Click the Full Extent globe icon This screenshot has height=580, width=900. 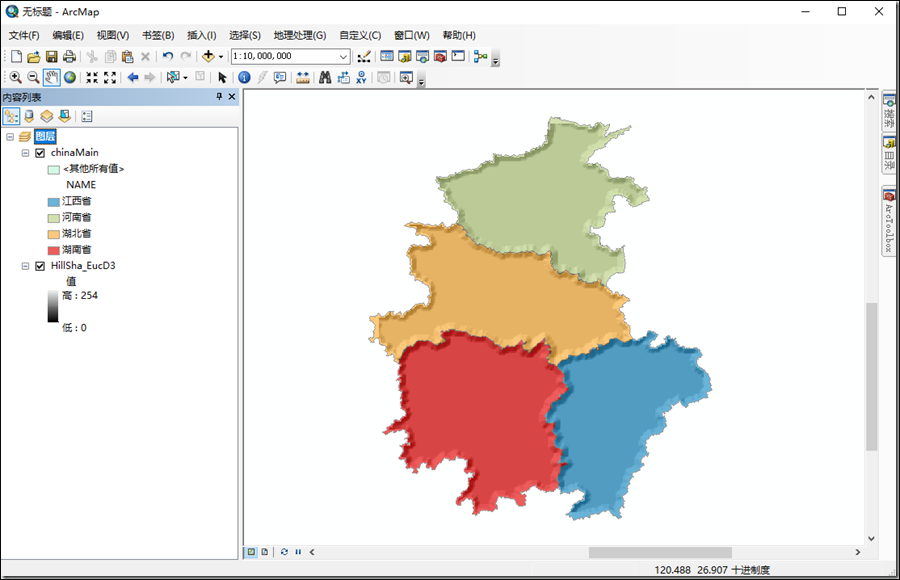pyautogui.click(x=68, y=77)
